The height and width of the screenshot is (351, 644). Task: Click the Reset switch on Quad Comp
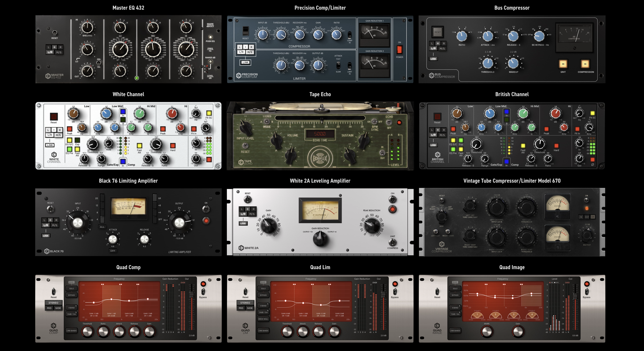[53, 291]
